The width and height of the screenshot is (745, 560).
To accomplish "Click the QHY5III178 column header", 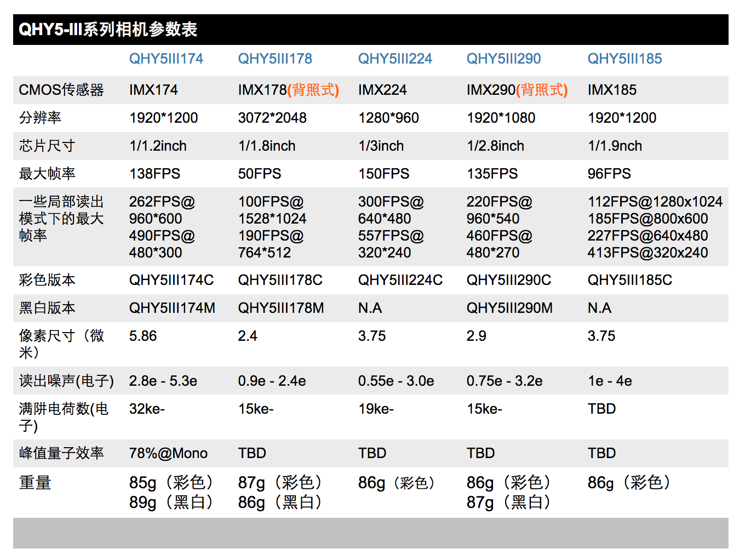I will point(275,59).
